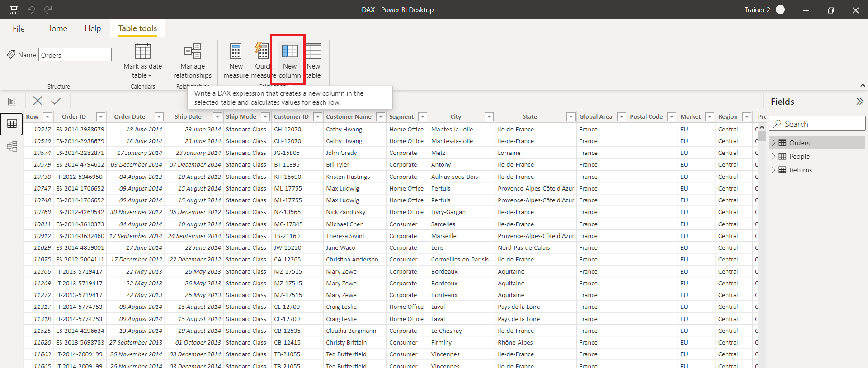The width and height of the screenshot is (868, 368).
Task: Open the Customer Name filter dropdown
Action: (381, 117)
